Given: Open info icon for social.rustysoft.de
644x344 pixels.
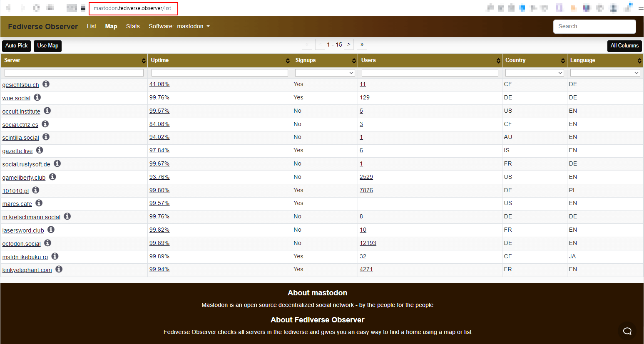Looking at the screenshot, I should (x=57, y=163).
